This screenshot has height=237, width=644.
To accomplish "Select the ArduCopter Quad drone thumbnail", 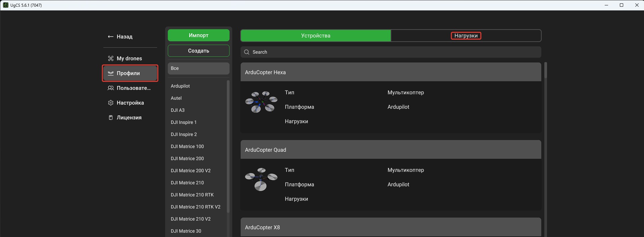I will tap(261, 179).
